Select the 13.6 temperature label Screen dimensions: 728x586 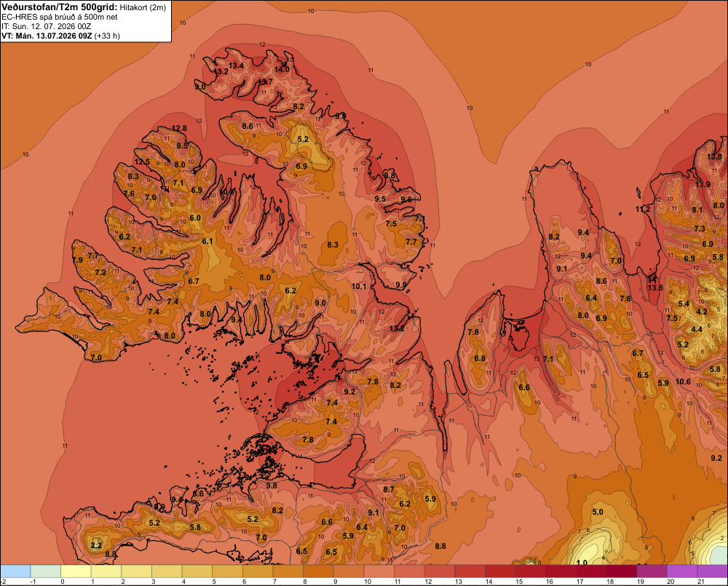coord(655,288)
